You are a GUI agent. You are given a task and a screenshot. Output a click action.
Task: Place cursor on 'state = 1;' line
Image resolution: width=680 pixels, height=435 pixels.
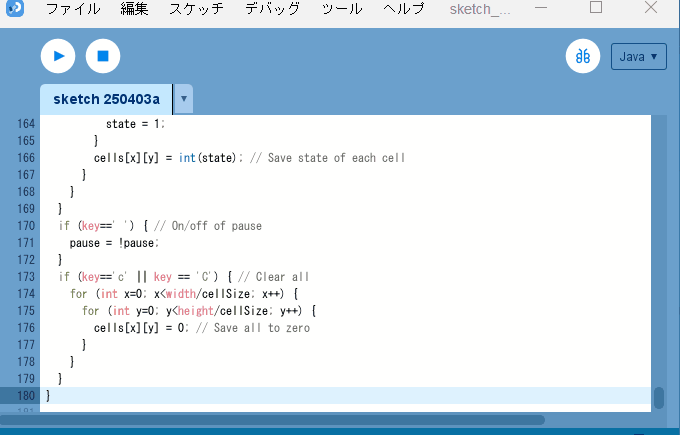click(135, 124)
